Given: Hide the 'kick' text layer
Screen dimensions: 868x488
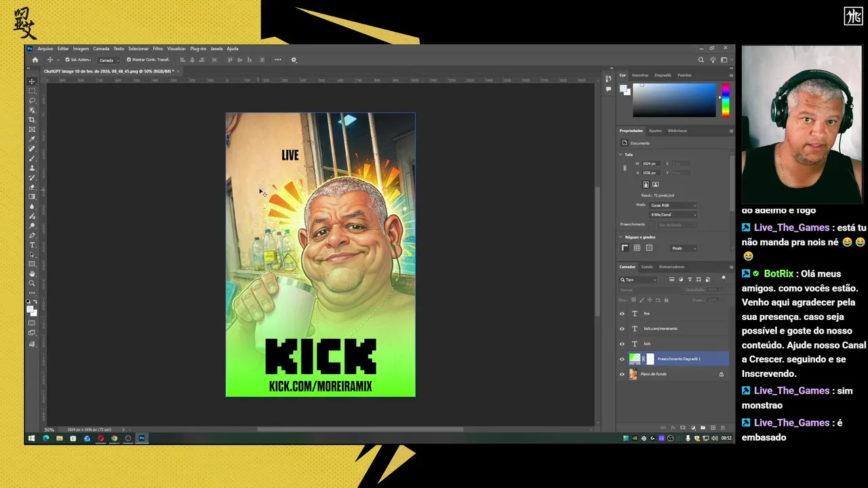Looking at the screenshot, I should (622, 344).
